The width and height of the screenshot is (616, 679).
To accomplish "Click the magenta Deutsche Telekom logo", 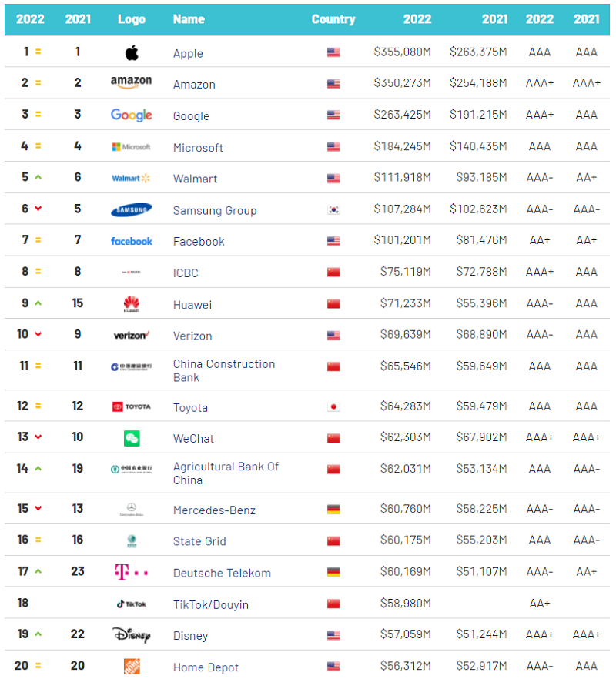I will click(131, 572).
